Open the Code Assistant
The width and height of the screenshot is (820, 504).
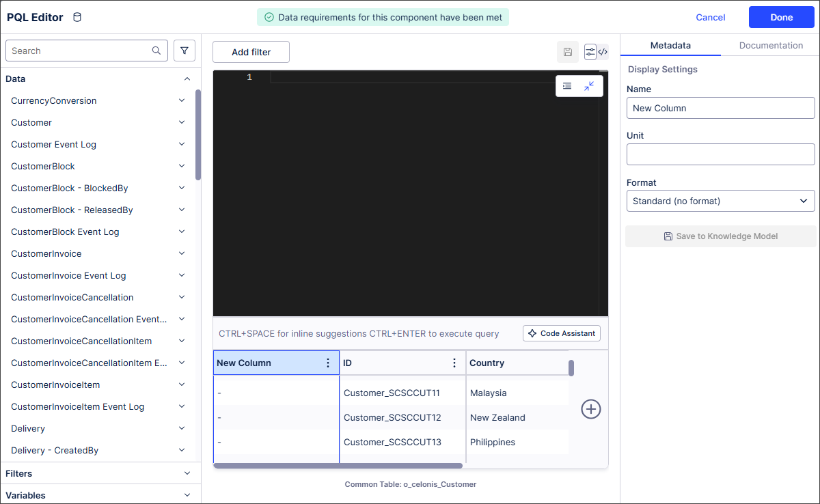coord(562,333)
